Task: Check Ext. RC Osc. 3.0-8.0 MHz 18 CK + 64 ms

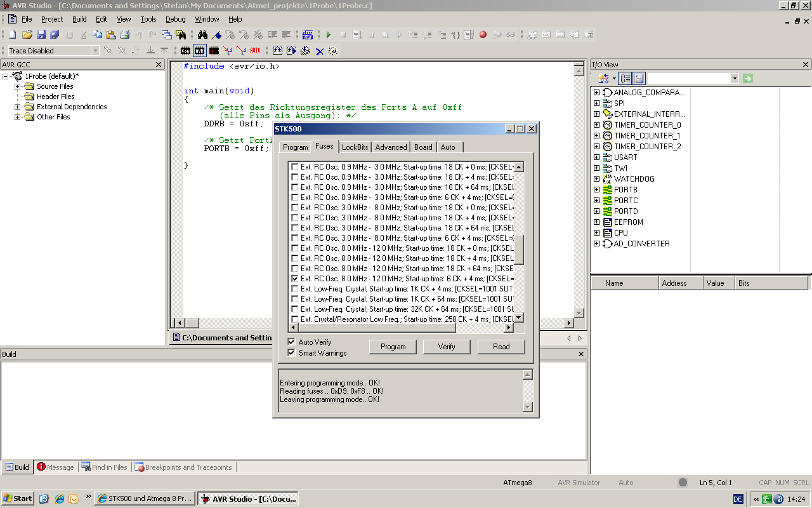Action: [294, 228]
